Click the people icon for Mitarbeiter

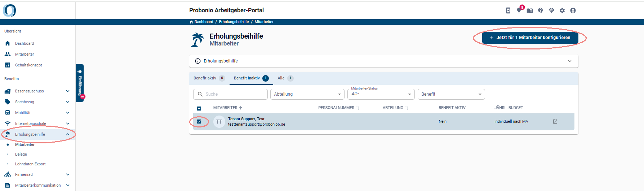pyautogui.click(x=8, y=54)
